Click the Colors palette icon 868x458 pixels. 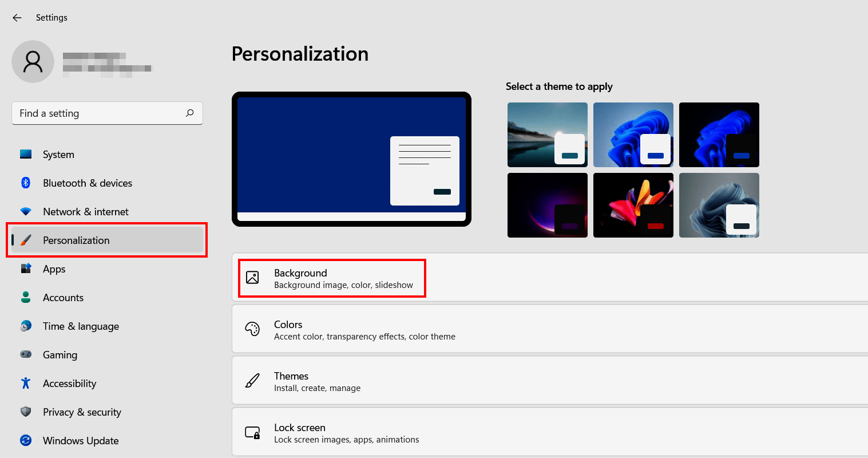coord(252,329)
